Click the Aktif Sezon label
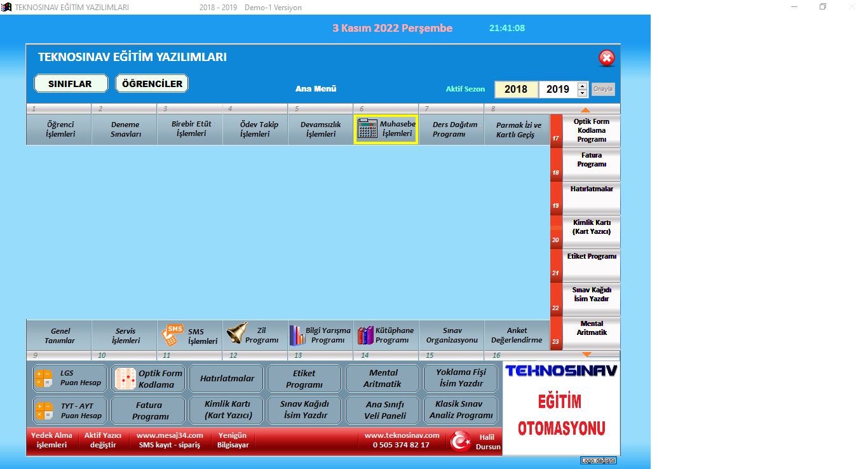This screenshot has width=868, height=469. pos(465,89)
